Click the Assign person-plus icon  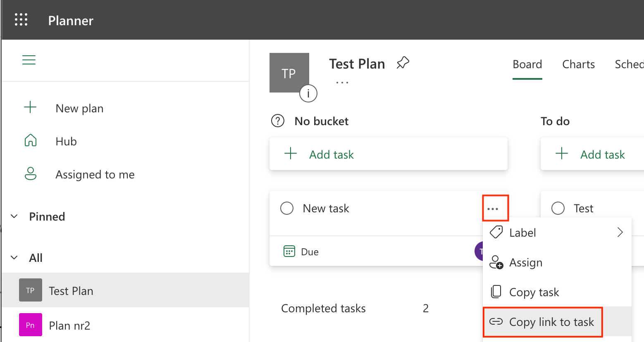[496, 262]
